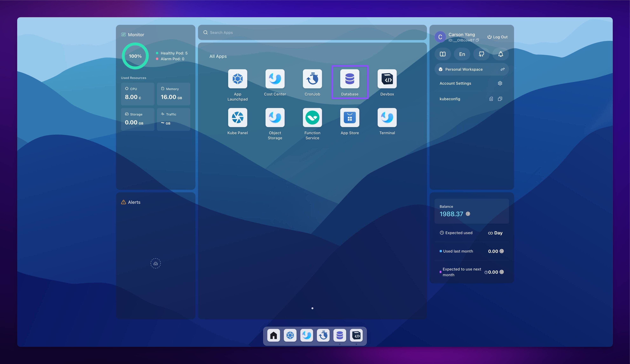Click the Search Apps field
Image resolution: width=630 pixels, height=364 pixels.
(312, 32)
